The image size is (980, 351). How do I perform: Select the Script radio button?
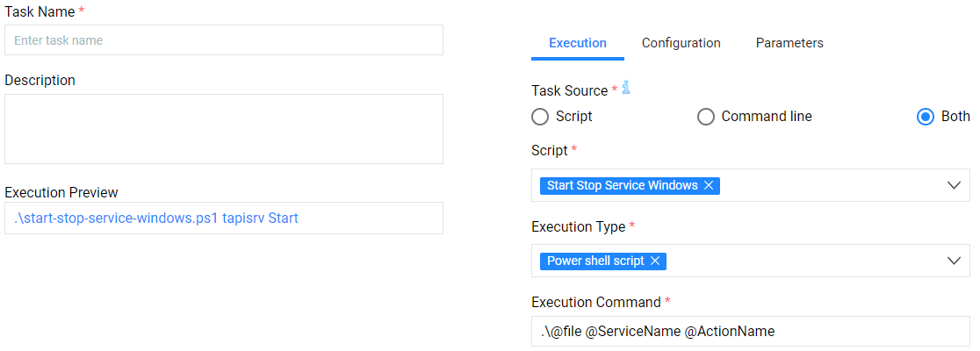pos(541,117)
